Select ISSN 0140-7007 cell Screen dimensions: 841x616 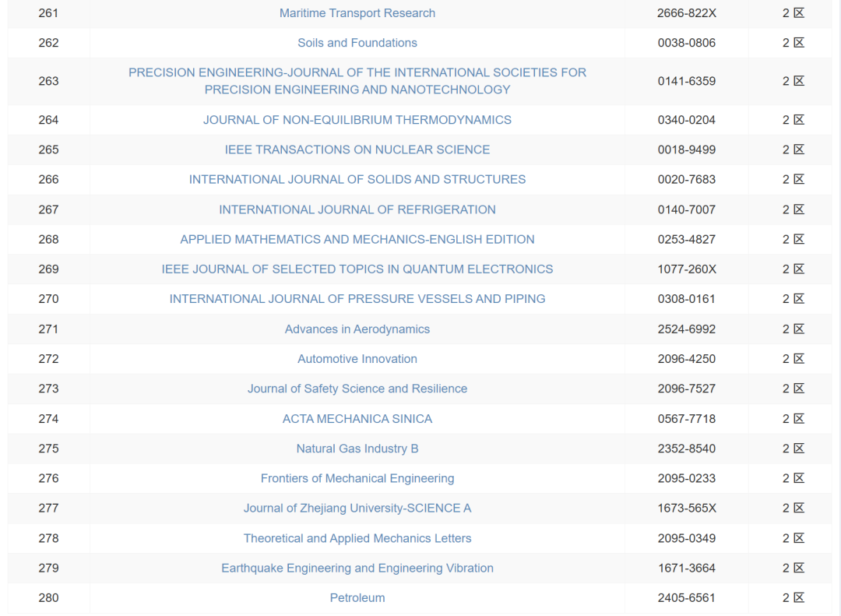point(687,209)
